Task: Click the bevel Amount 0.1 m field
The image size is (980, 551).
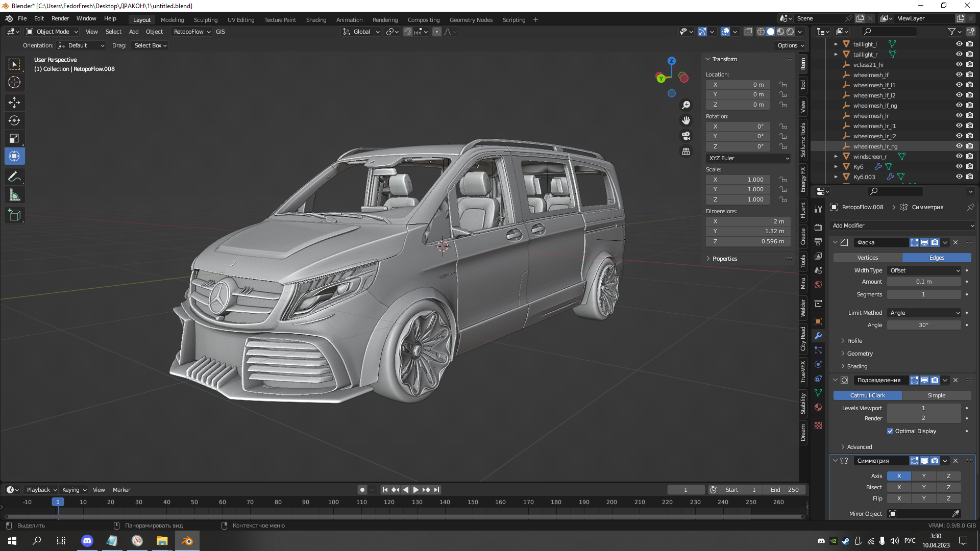Action: [x=924, y=282]
